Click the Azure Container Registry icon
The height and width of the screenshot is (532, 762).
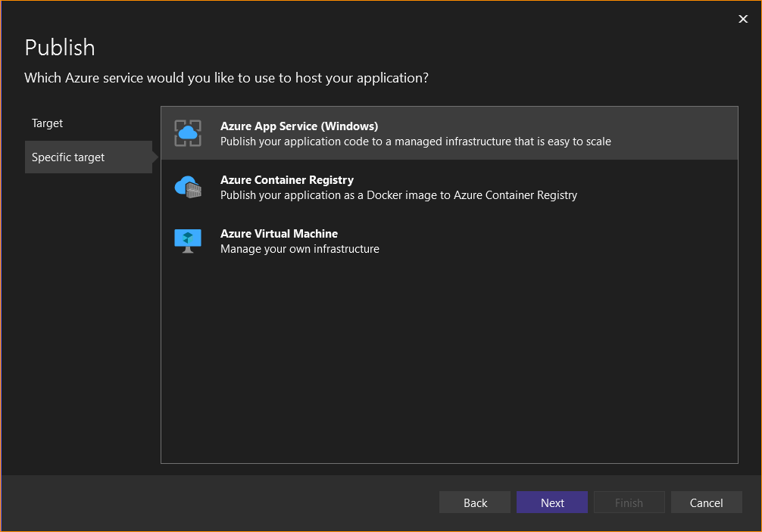tap(188, 187)
